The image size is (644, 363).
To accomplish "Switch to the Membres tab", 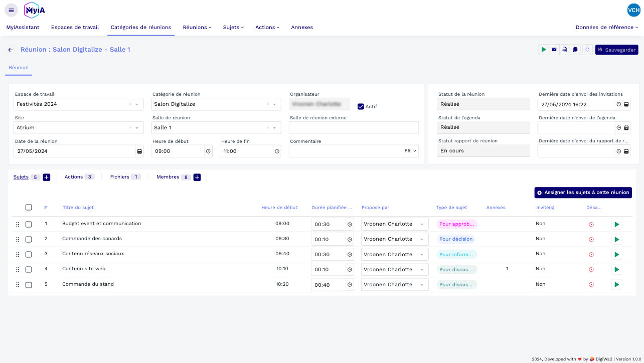I will click(x=168, y=177).
